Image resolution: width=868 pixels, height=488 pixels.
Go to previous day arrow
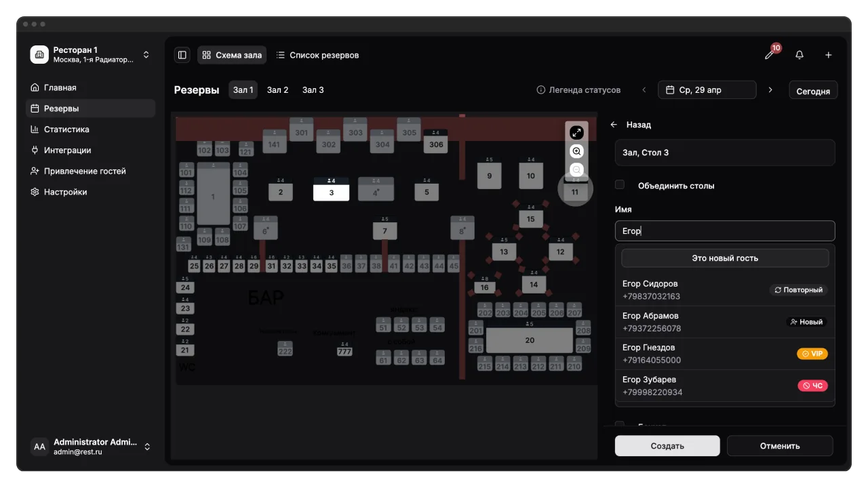click(x=644, y=89)
